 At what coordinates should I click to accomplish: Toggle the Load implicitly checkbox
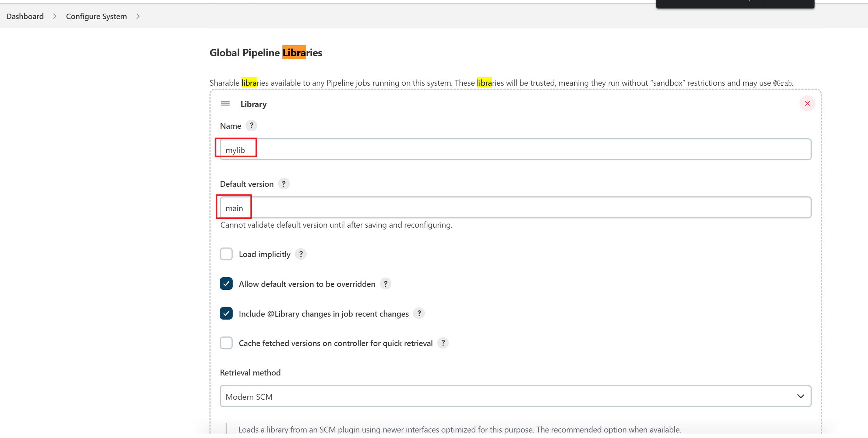tap(226, 254)
